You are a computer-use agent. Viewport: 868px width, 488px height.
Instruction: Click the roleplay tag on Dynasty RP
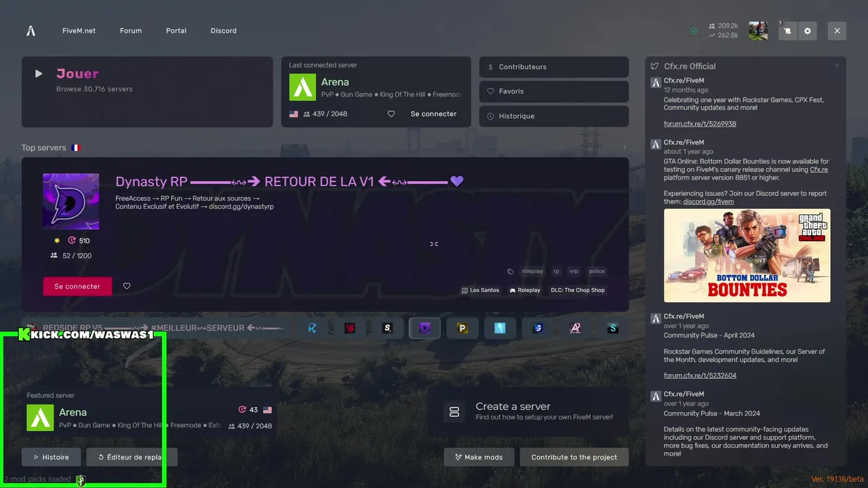[x=532, y=271]
